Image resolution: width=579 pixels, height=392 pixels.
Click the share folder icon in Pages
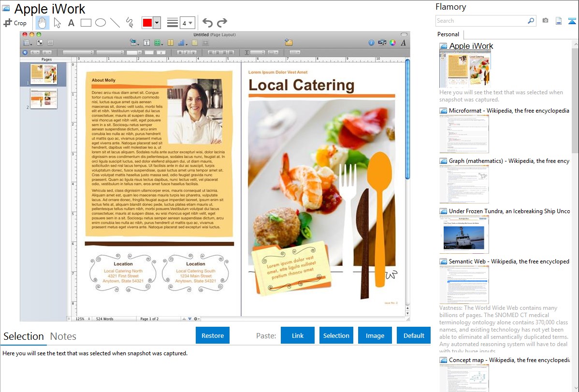point(289,43)
